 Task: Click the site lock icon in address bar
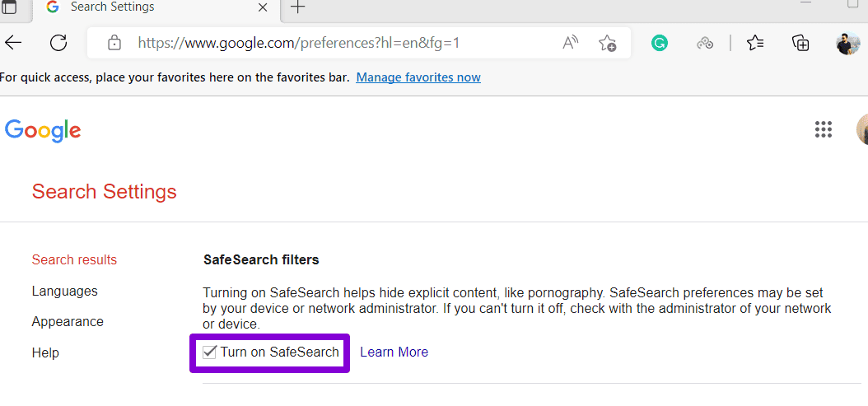pyautogui.click(x=114, y=43)
